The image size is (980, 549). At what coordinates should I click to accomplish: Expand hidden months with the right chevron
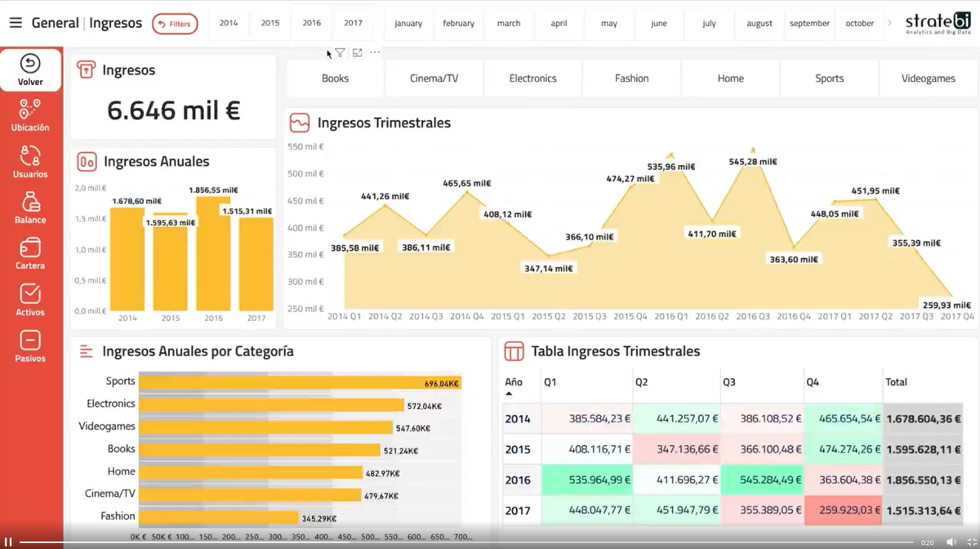[x=888, y=24]
